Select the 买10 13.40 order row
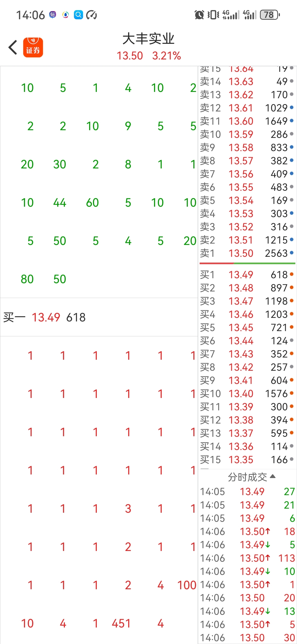Screen dimensions: 297x644 pyautogui.click(x=247, y=394)
